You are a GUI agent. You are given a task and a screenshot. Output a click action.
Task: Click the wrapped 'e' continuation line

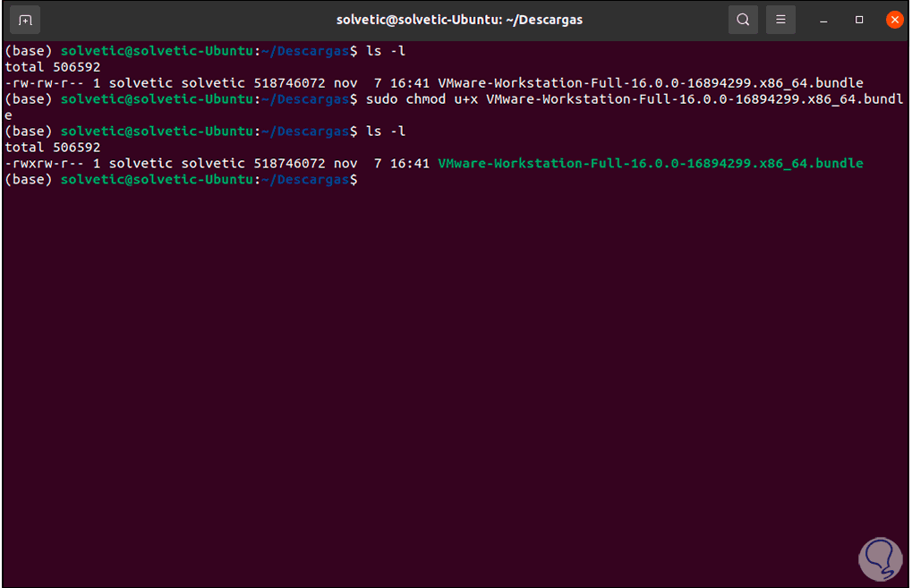8,115
